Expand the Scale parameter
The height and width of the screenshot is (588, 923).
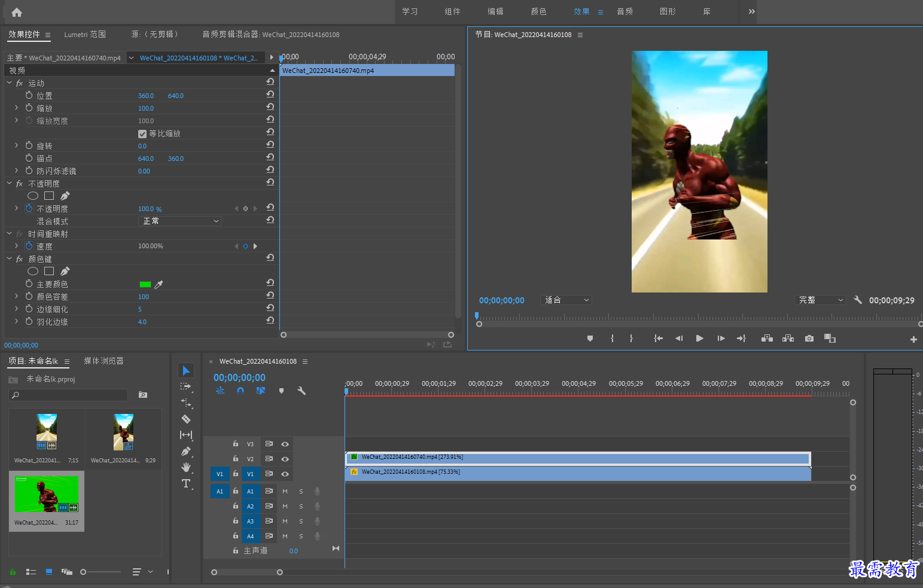tap(16, 108)
